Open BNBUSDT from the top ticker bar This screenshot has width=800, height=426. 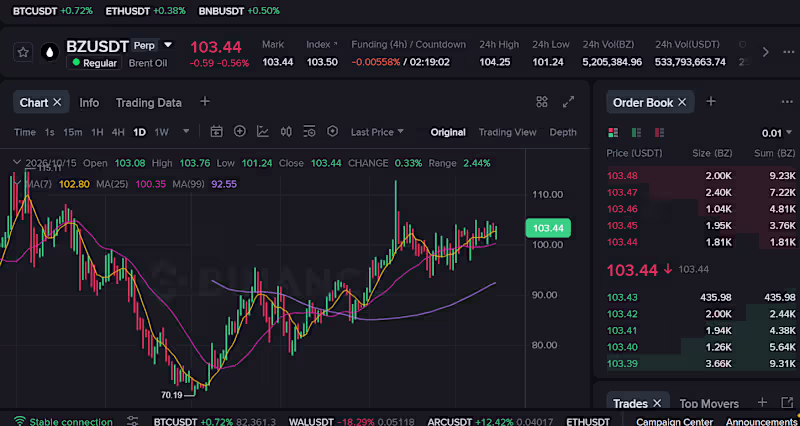239,10
